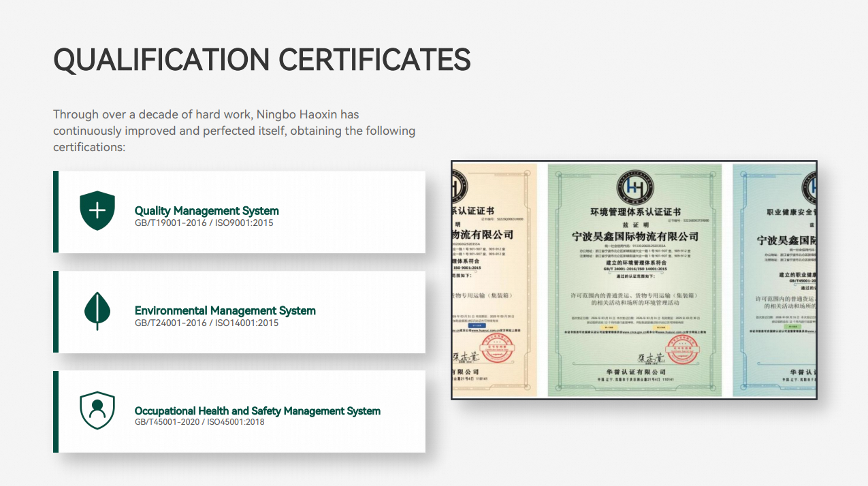The height and width of the screenshot is (486, 868).
Task: Click 环境管理体系认证证书 title on green certificate
Action: coord(634,212)
